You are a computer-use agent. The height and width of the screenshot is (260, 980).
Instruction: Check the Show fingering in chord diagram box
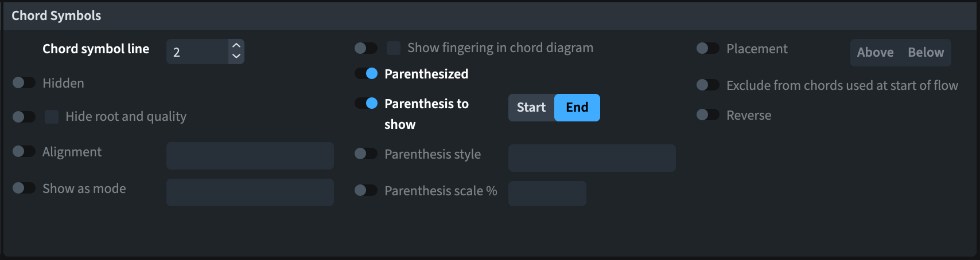(x=394, y=48)
